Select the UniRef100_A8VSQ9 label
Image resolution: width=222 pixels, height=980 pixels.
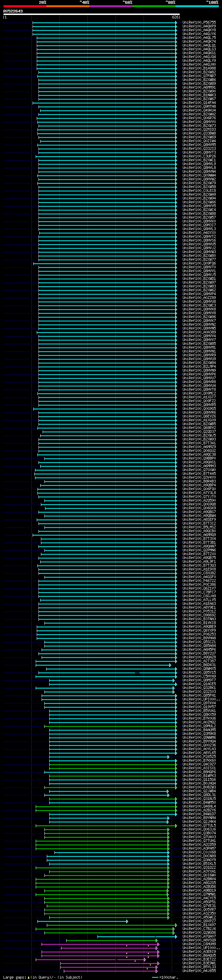[199, 940]
